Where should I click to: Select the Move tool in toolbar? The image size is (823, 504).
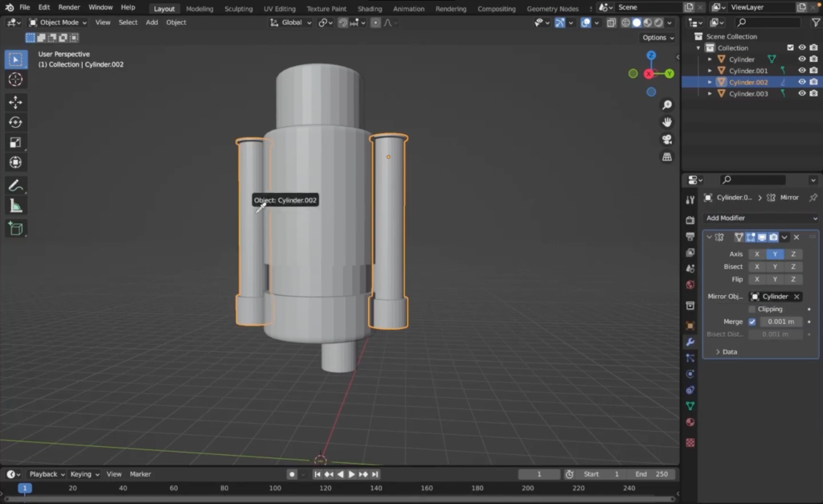(15, 102)
